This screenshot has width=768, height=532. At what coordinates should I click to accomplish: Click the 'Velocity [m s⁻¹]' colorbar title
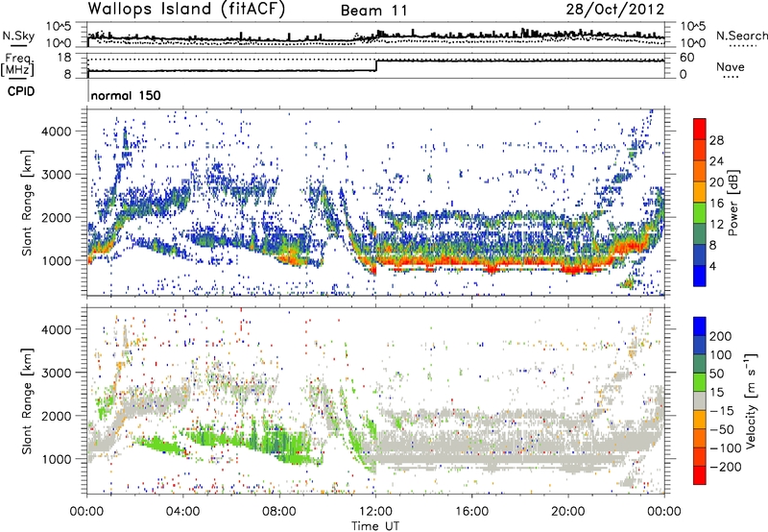click(x=751, y=400)
